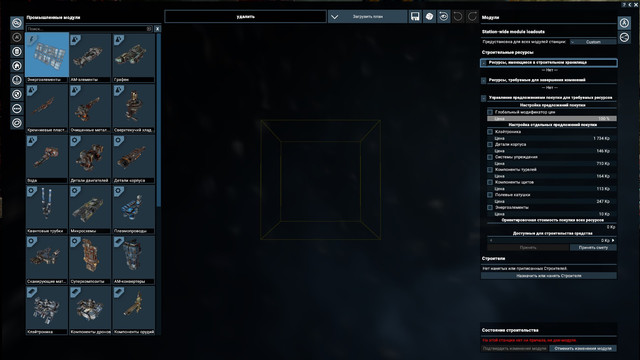640x360 pixels.
Task: Open the sixth left sidebar category icon above the connector
Action: coord(17,94)
